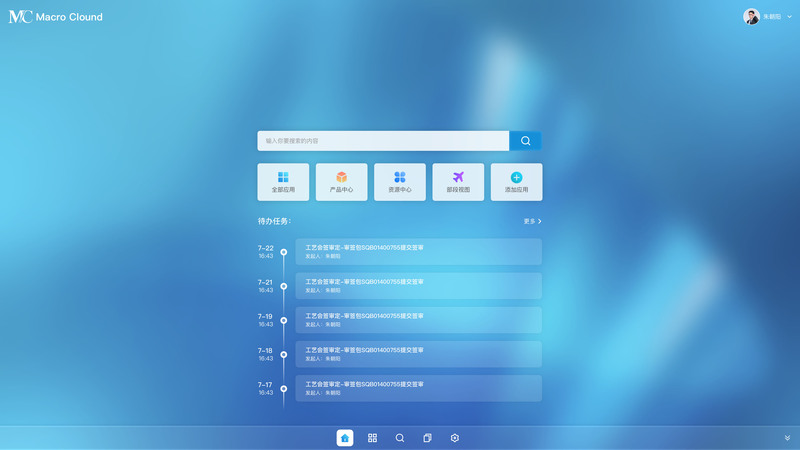
Task: Open the 7-22 pending task card
Action: 418,252
